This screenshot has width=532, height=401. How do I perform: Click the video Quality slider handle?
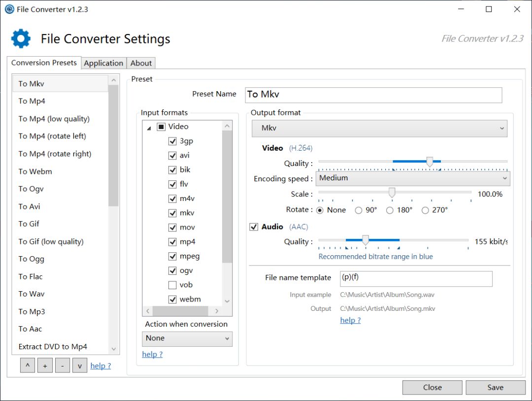coord(430,162)
